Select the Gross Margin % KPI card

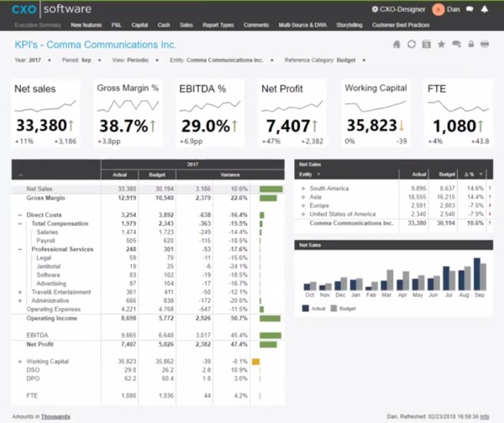click(128, 113)
